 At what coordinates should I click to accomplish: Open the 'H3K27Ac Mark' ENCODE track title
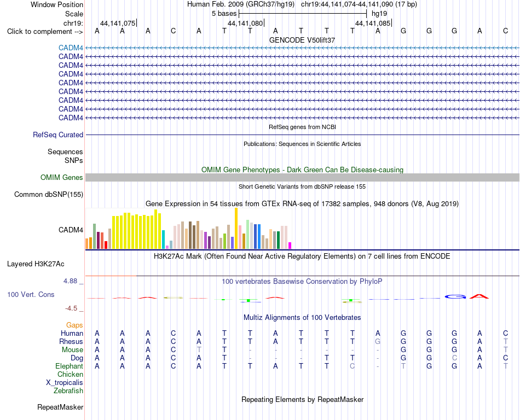tap(302, 256)
